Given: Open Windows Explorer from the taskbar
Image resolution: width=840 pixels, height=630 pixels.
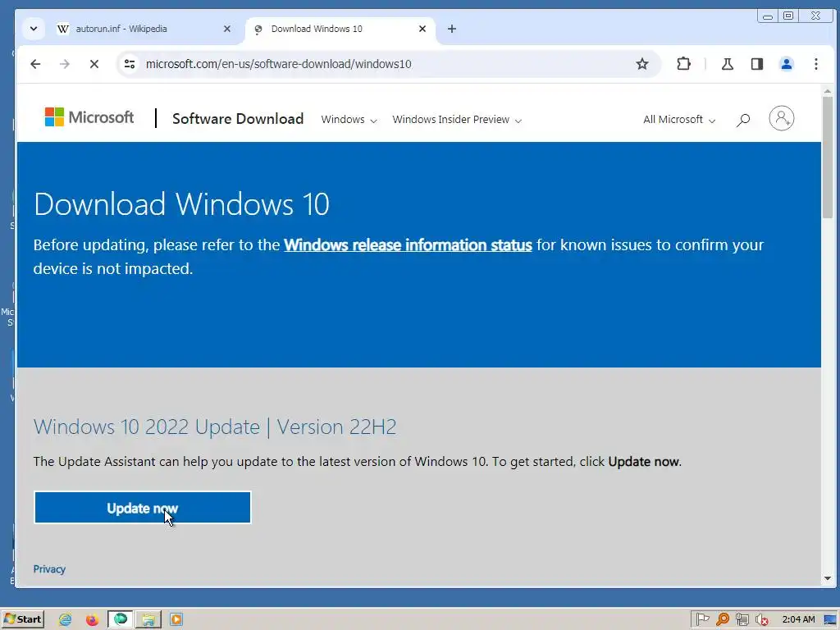Looking at the screenshot, I should point(148,620).
